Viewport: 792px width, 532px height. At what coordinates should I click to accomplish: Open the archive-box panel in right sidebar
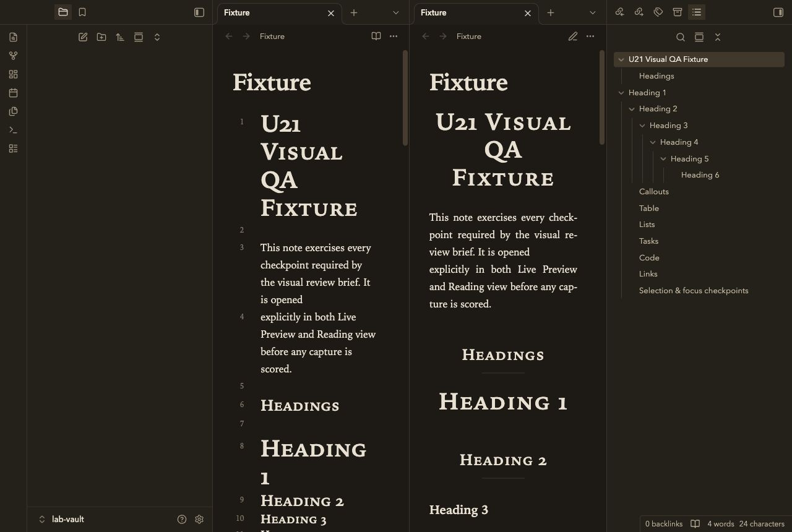678,12
